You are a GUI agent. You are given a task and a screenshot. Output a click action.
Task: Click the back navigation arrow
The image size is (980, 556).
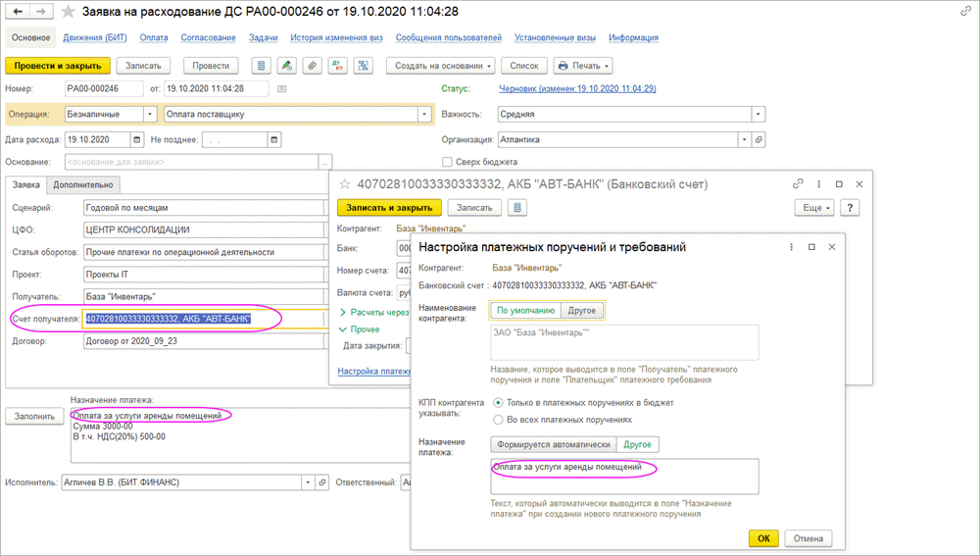coord(18,11)
